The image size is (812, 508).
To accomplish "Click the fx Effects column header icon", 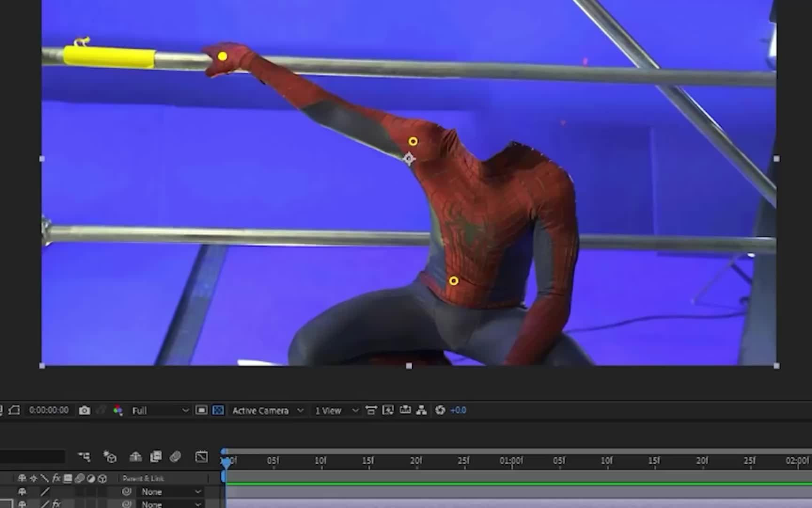I will coord(56,478).
